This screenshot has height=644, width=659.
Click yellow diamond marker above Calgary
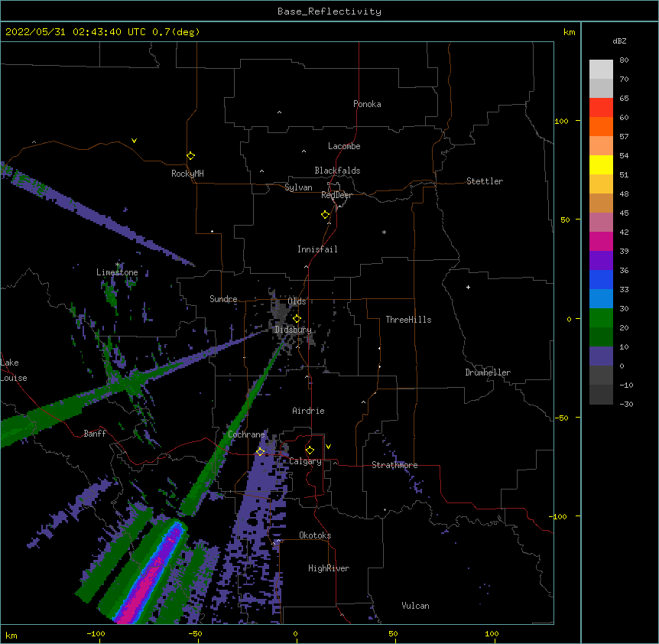click(310, 450)
